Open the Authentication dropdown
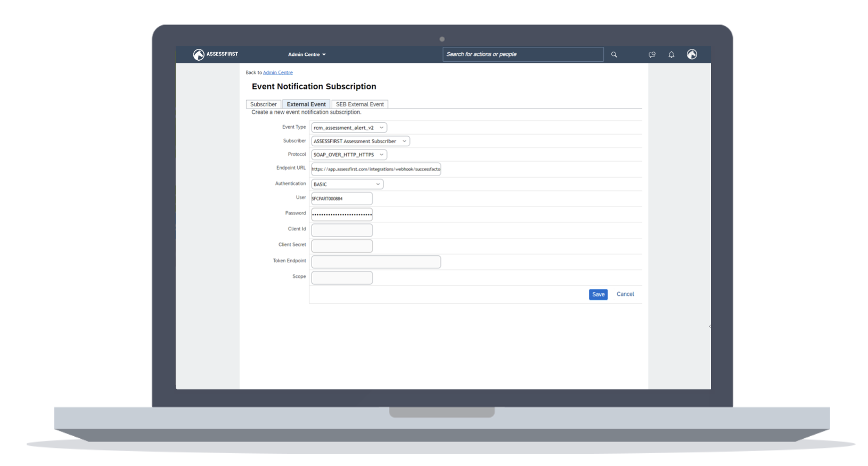The image size is (868, 466). pyautogui.click(x=347, y=184)
